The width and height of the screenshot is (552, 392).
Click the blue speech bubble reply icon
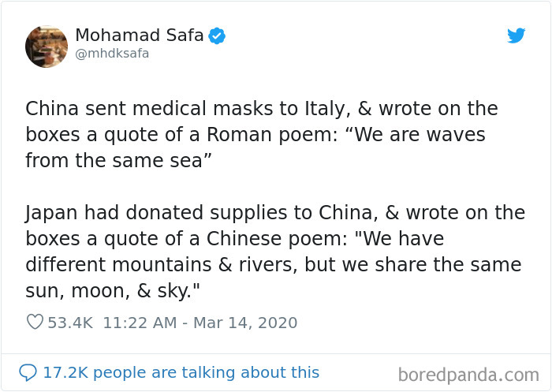(x=28, y=372)
